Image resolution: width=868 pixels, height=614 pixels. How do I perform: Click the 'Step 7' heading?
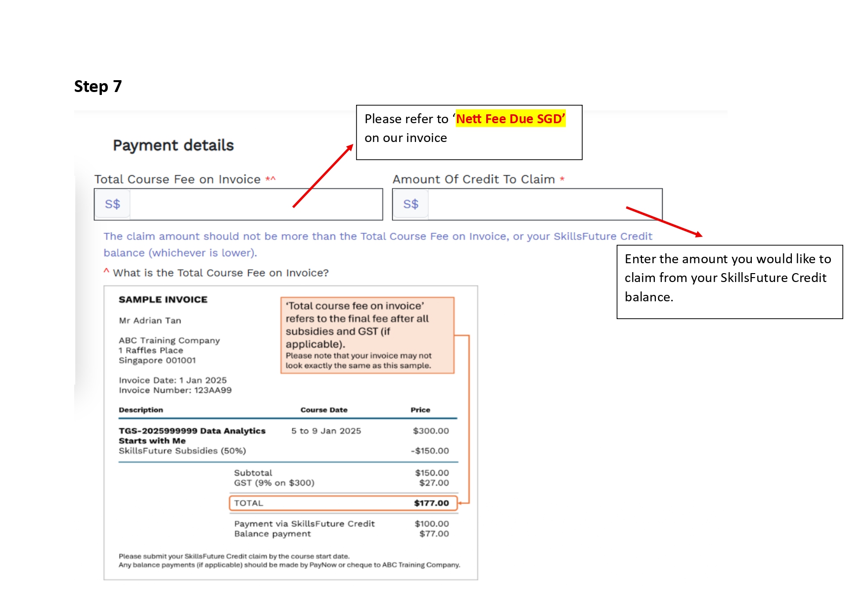(98, 87)
